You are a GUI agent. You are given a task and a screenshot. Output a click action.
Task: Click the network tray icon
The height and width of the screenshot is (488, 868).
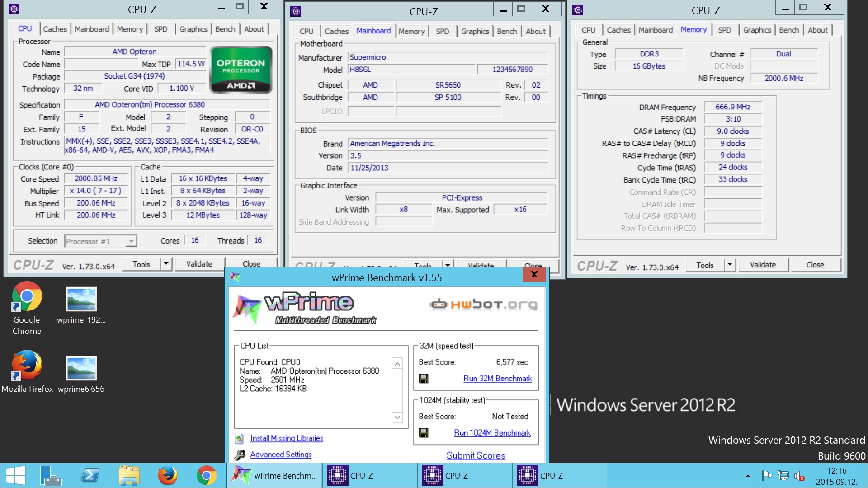(783, 476)
